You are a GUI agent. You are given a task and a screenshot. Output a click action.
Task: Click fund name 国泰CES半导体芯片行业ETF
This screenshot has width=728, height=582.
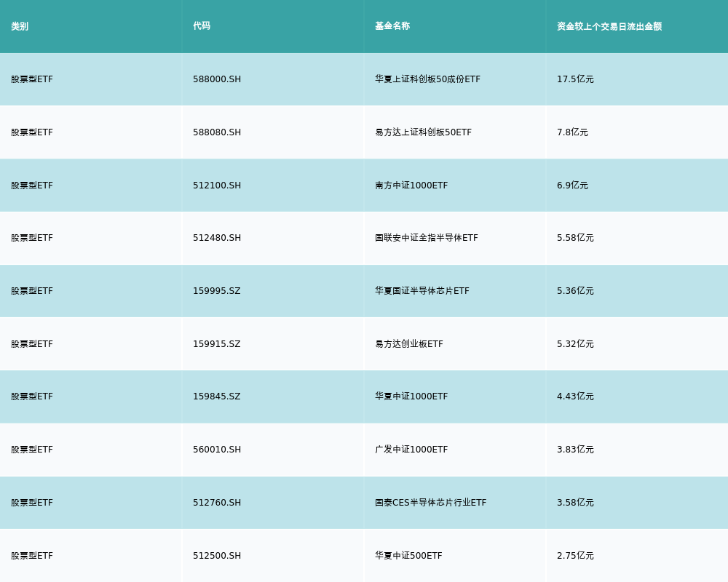(x=430, y=503)
